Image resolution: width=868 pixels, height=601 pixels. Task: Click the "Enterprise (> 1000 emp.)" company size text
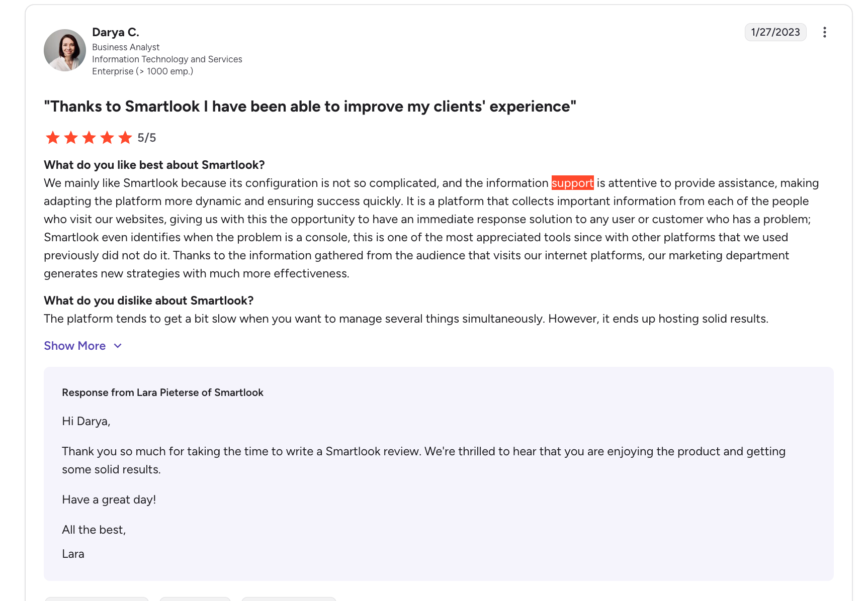pyautogui.click(x=142, y=71)
